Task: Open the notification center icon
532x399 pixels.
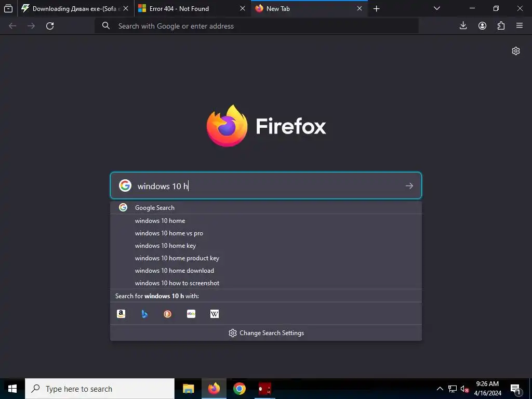Action: tap(516, 389)
